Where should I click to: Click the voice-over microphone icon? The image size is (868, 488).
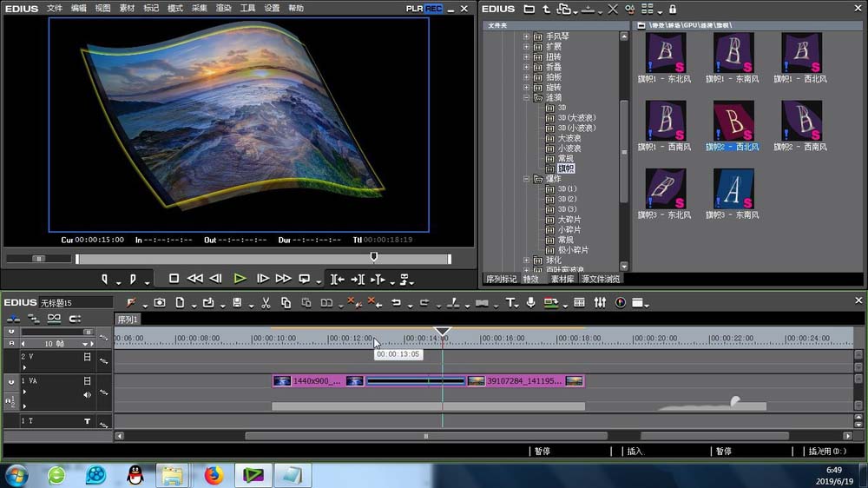(531, 302)
